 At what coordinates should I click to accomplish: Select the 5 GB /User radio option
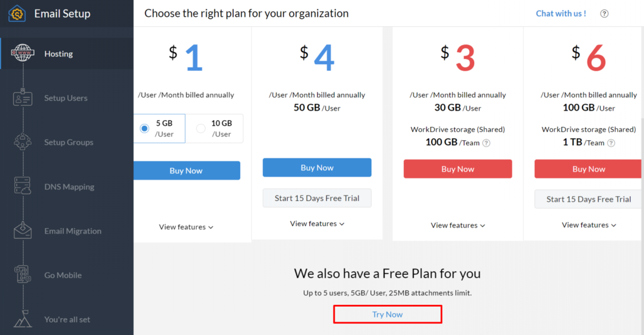coord(145,128)
